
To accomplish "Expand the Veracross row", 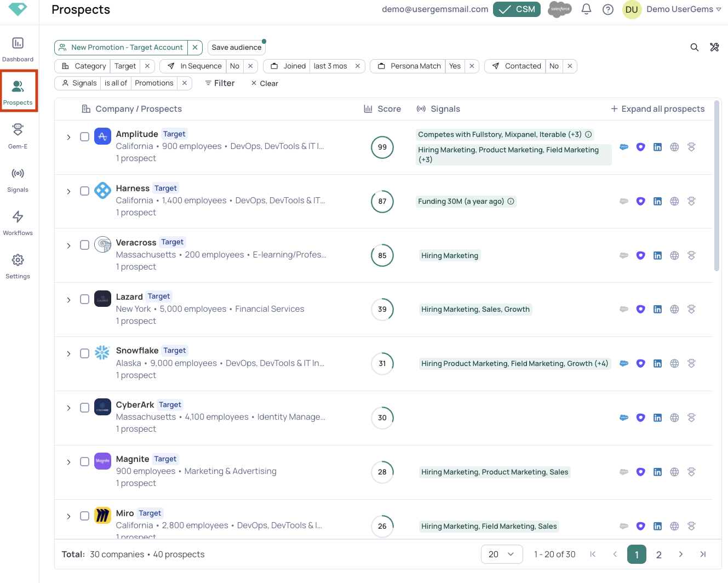I will [x=68, y=245].
